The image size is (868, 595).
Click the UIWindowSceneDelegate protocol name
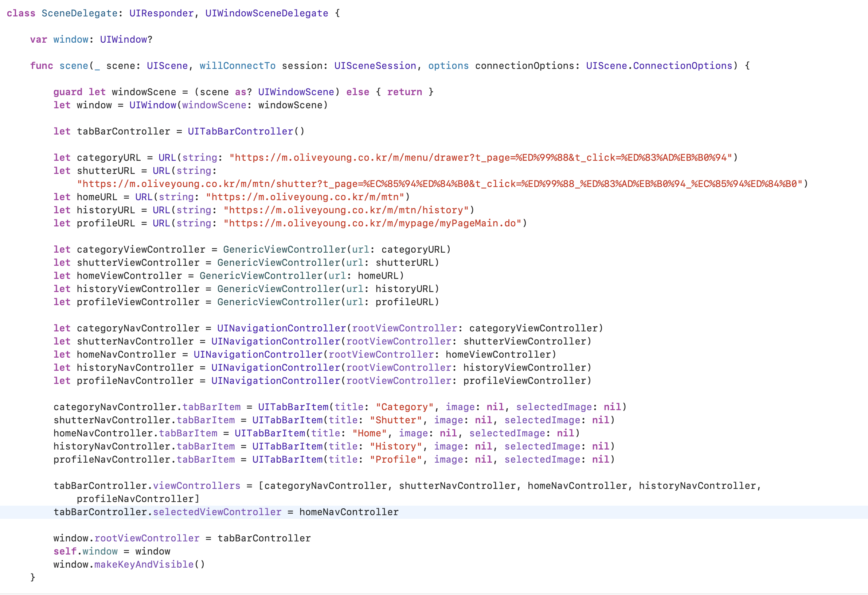(266, 13)
